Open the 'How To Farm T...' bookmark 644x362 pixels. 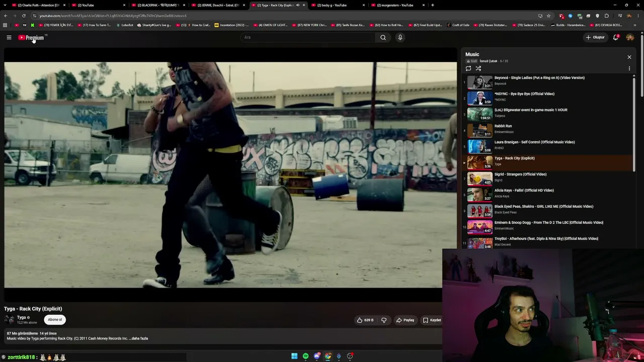[94, 25]
